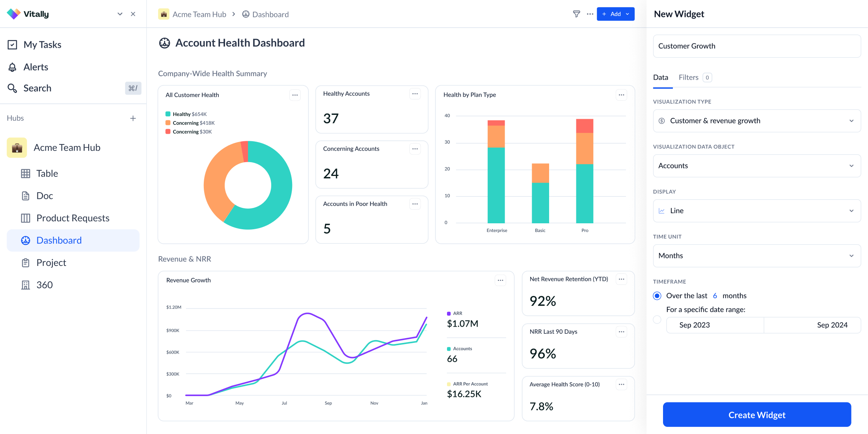Open Accounts in Poor Health widget menu
868x434 pixels.
[415, 204]
